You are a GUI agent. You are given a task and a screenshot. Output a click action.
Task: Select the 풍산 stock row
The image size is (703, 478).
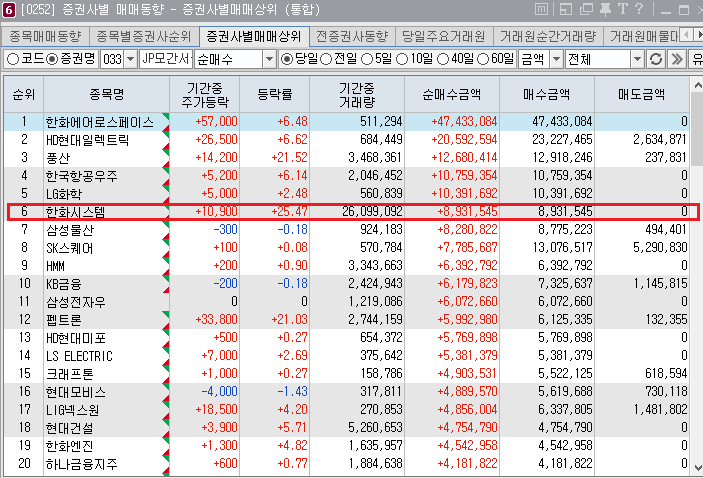[347, 157]
